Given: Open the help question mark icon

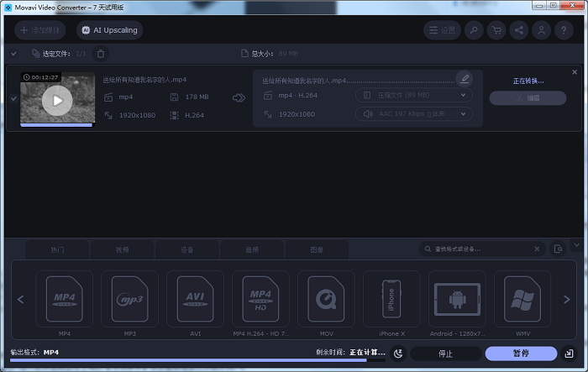Looking at the screenshot, I should pos(564,30).
